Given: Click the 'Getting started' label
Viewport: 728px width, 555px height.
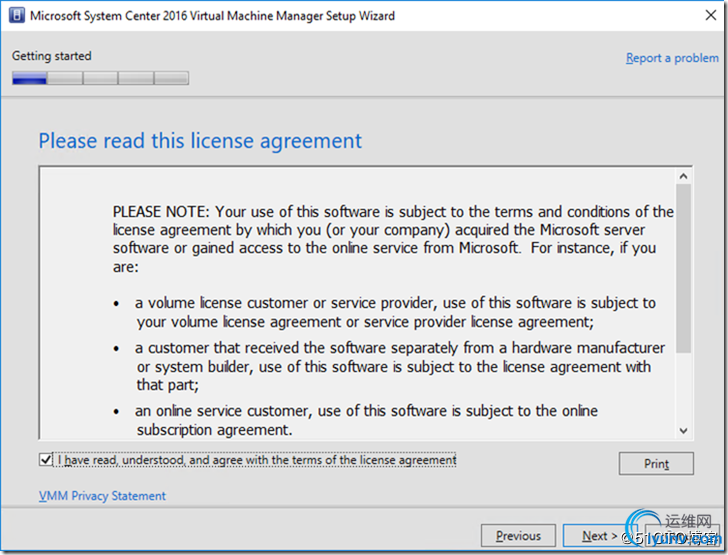Looking at the screenshot, I should click(x=52, y=56).
